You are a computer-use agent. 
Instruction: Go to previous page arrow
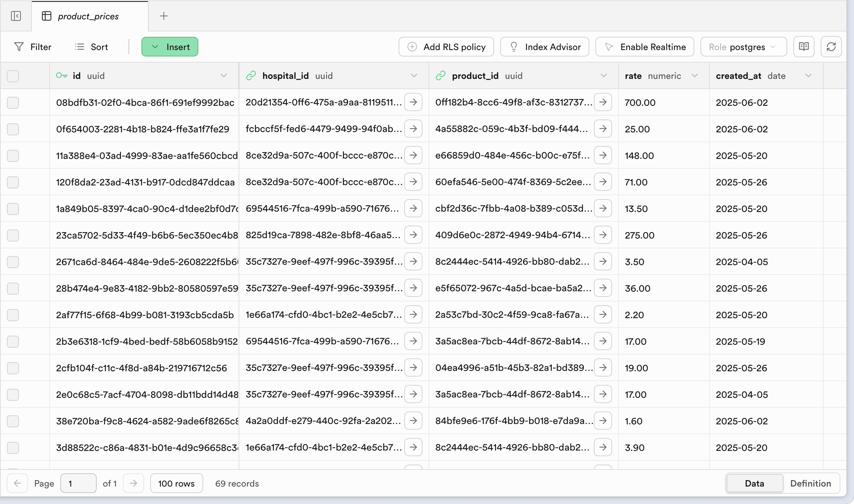[x=17, y=483]
